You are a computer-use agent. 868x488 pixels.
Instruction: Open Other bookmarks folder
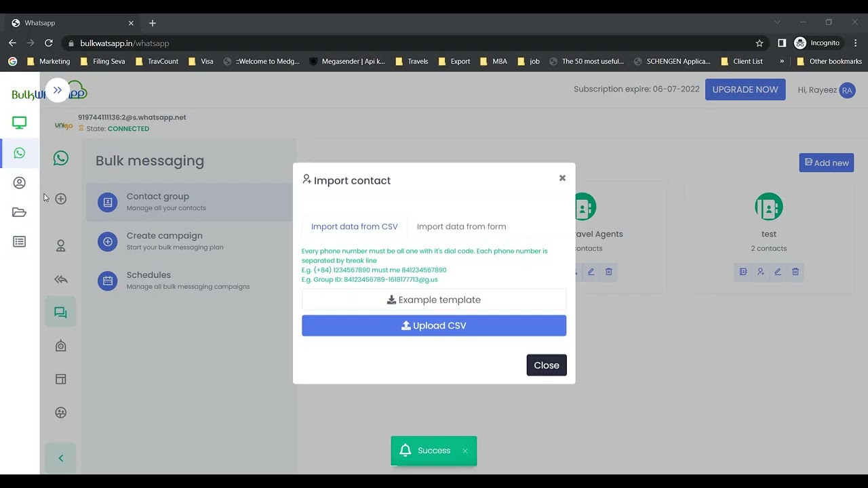tap(829, 61)
